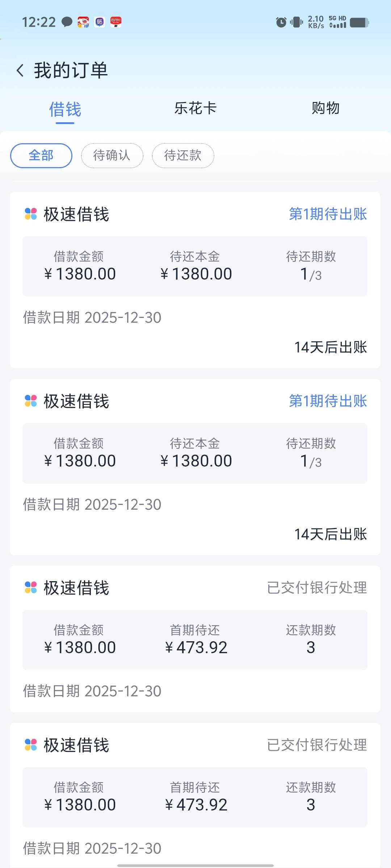
Task: Tap the colorful icon of the first 极速借钱 order
Action: click(x=31, y=214)
